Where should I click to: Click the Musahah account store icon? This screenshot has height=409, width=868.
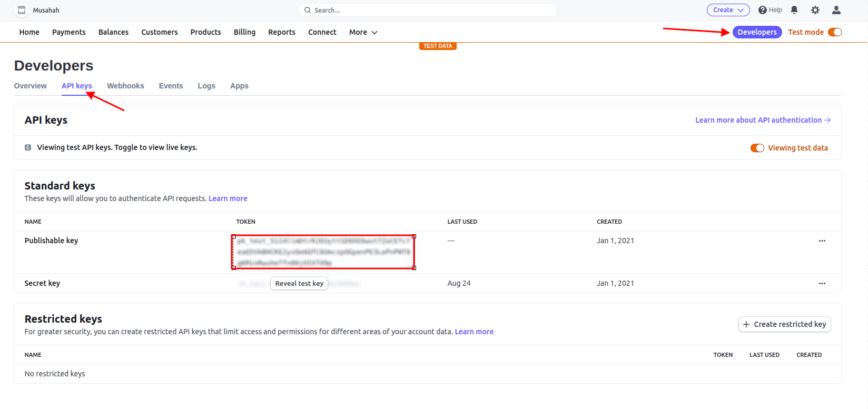tap(22, 10)
